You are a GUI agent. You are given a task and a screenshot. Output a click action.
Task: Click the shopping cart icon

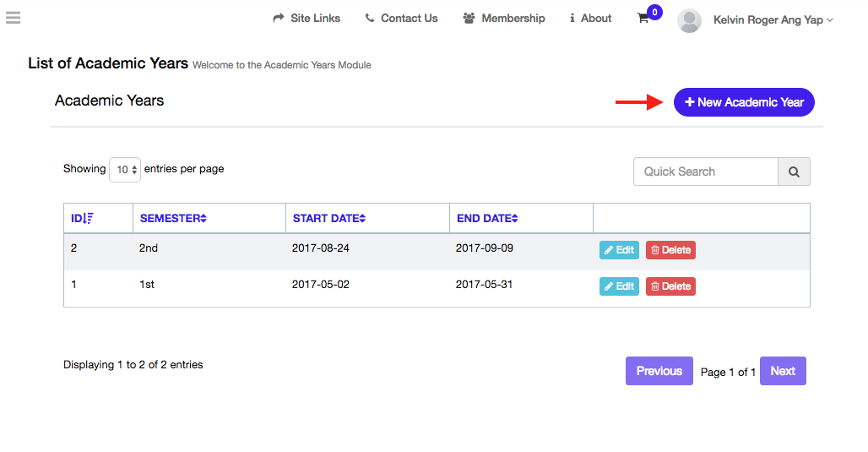pyautogui.click(x=643, y=19)
